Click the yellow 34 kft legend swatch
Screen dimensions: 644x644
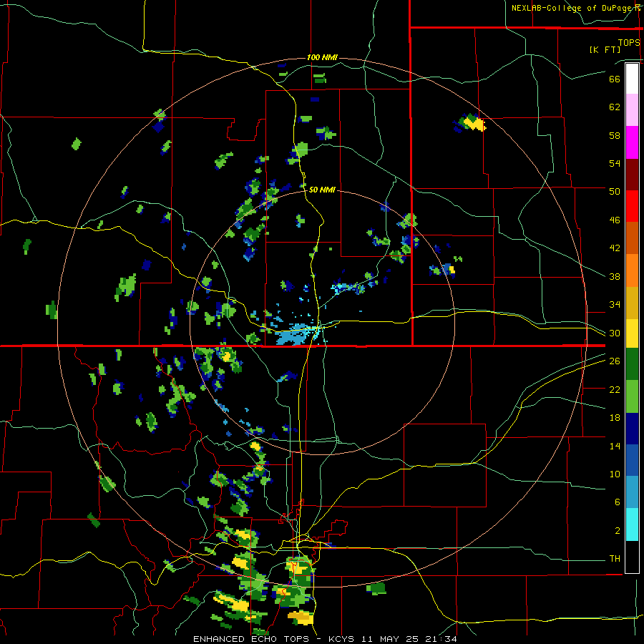point(632,333)
